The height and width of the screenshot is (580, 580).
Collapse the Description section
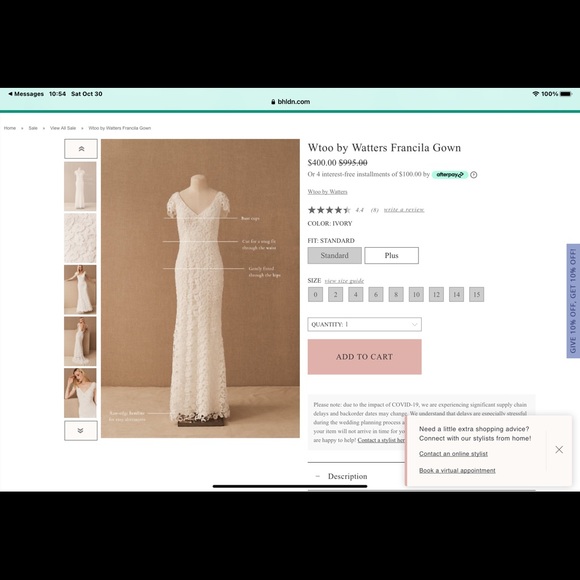(x=318, y=476)
